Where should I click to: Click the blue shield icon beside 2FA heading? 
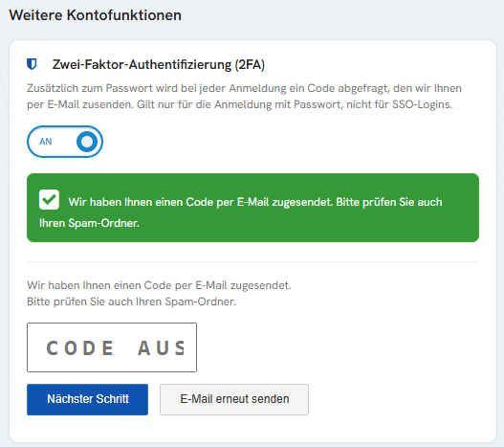pos(32,64)
